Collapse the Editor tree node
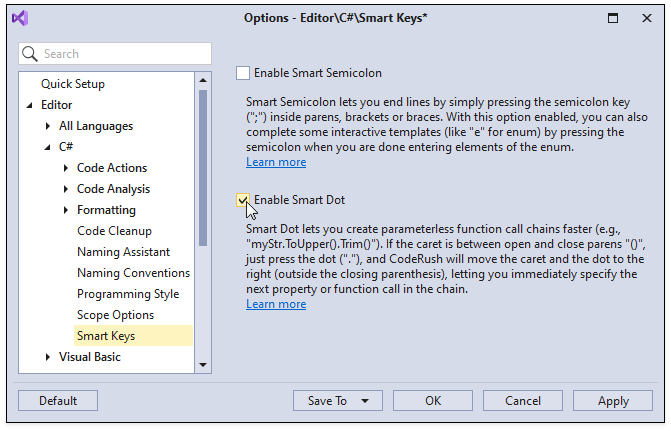Viewport: 671px width, 431px height. coord(30,105)
